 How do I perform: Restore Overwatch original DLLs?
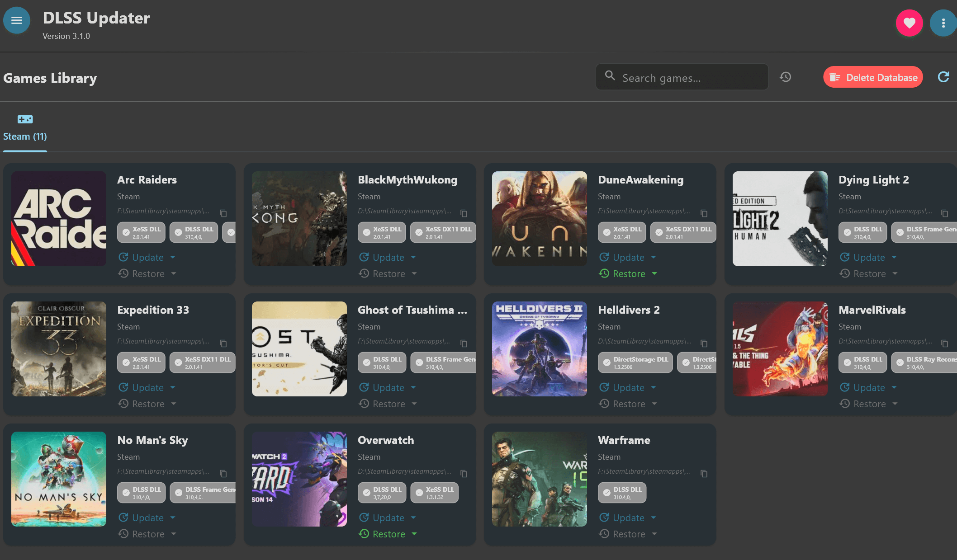point(382,534)
